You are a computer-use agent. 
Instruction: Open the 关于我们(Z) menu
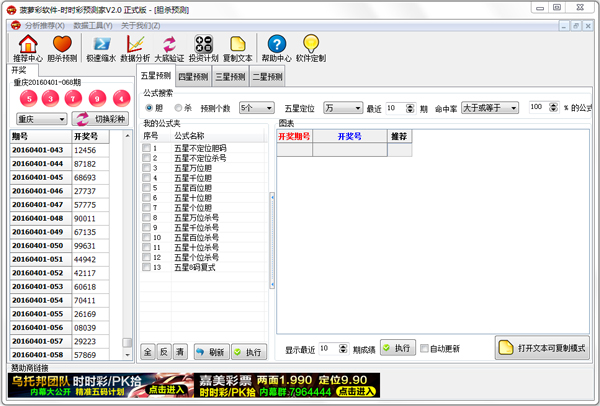tap(140, 26)
